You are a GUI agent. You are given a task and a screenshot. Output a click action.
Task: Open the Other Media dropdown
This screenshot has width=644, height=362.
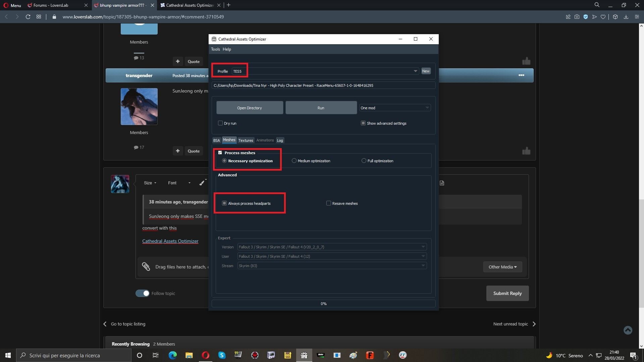[x=502, y=267]
